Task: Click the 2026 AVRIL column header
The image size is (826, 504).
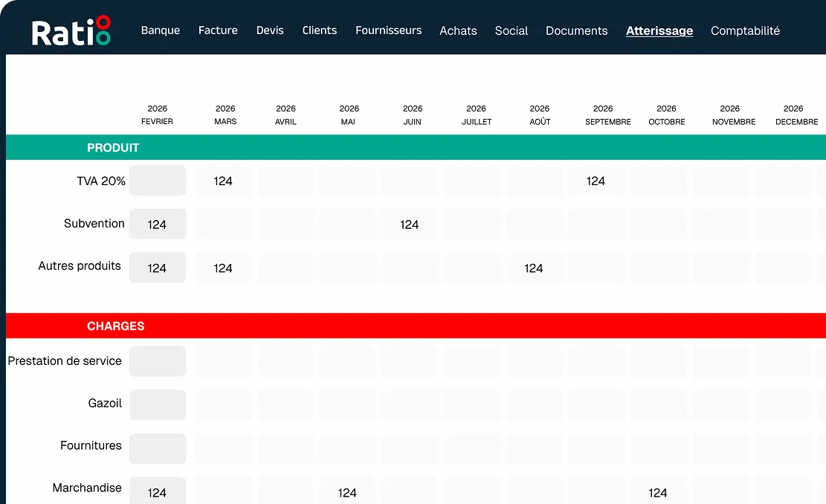Action: pos(285,114)
